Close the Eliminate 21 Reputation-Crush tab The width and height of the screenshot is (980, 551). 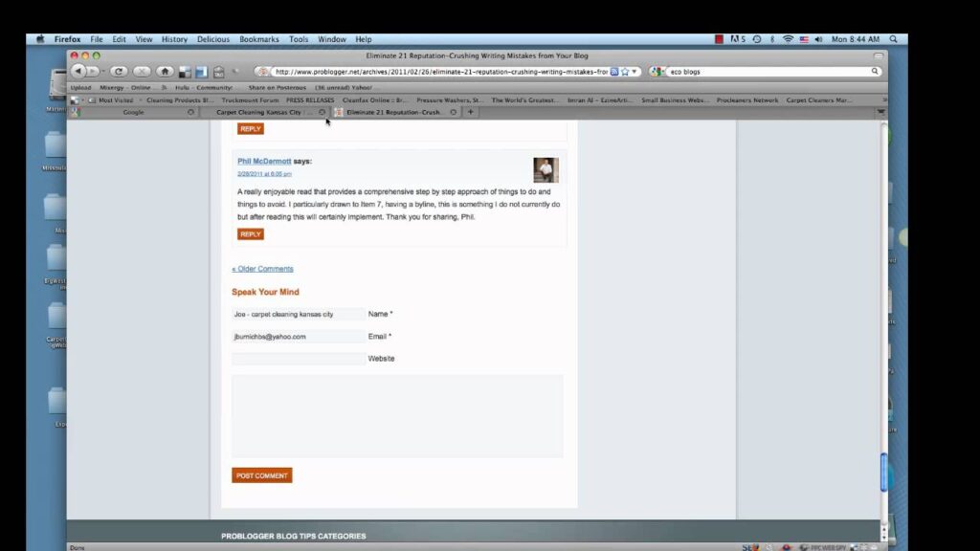(x=453, y=113)
